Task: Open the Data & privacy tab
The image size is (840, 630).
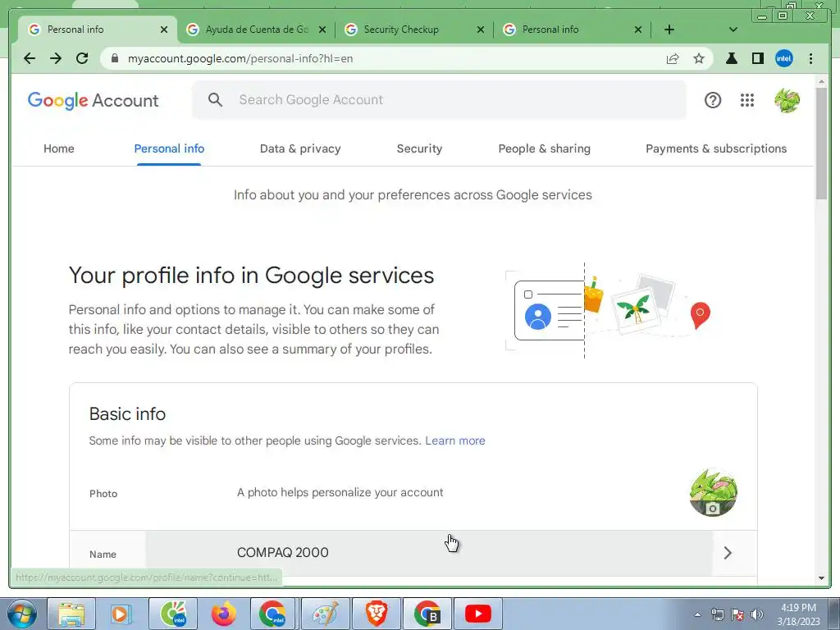Action: (x=300, y=148)
